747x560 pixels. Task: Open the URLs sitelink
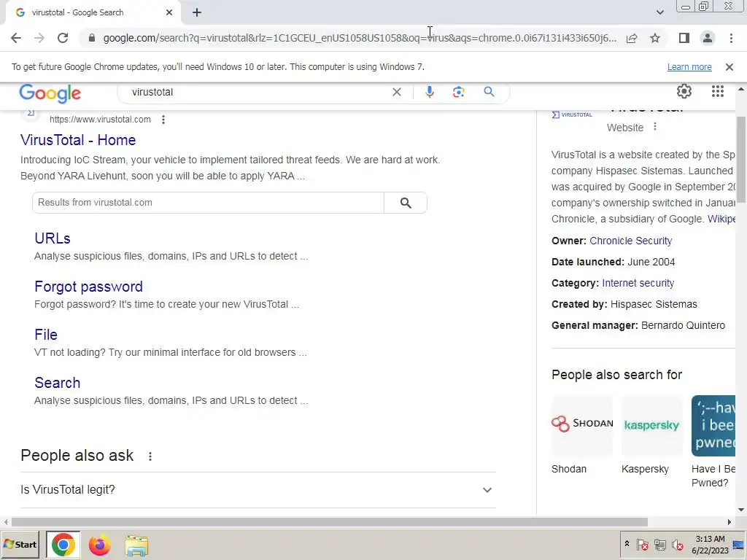[53, 238]
